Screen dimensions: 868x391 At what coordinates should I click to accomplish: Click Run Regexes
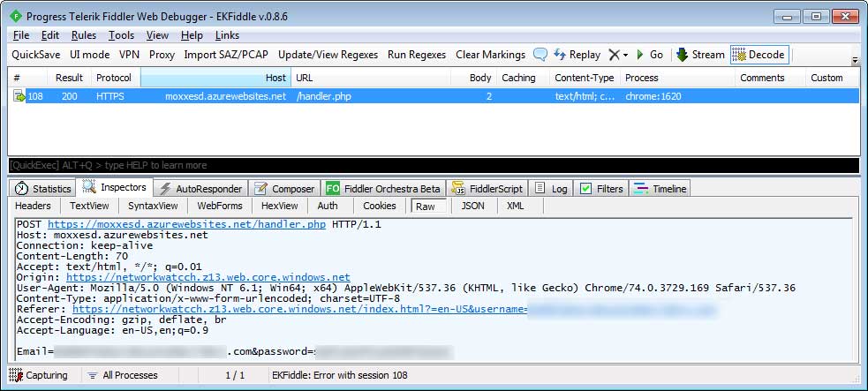click(416, 55)
